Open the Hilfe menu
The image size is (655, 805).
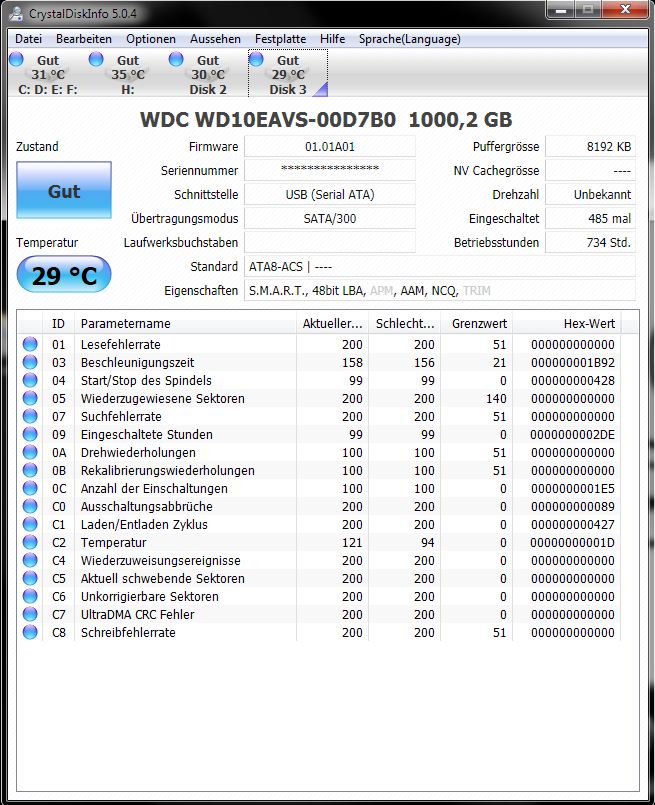point(332,39)
